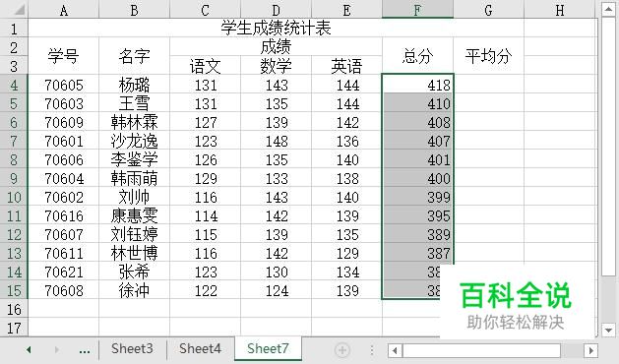
Task: Select column H header
Action: 560,10
